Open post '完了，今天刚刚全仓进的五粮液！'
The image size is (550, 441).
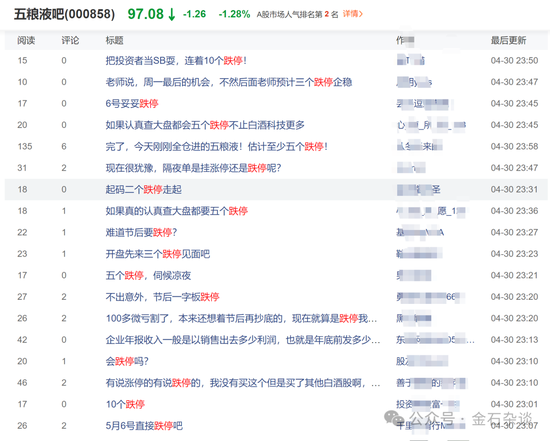(x=217, y=146)
